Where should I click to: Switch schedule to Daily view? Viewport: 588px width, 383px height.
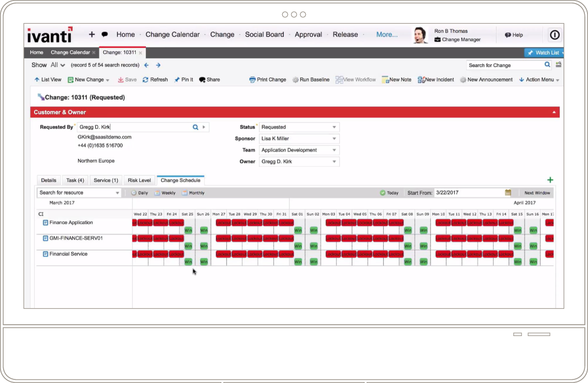point(139,193)
